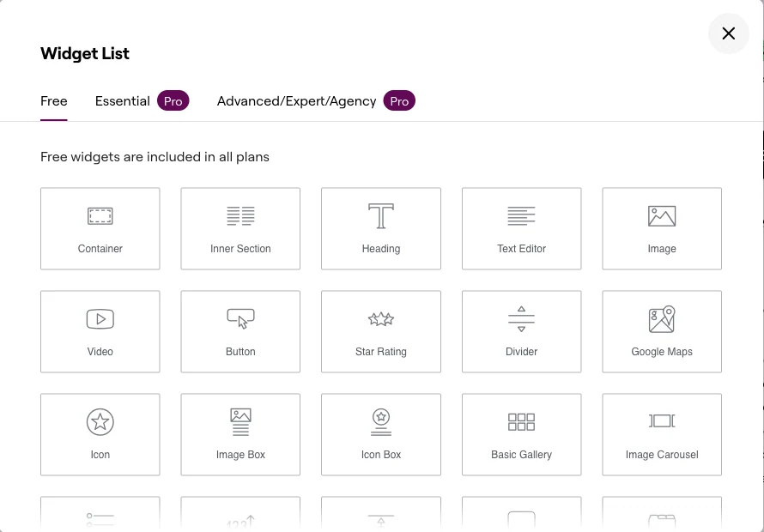This screenshot has height=532, width=764.
Task: Open the Essential tab
Action: click(123, 101)
